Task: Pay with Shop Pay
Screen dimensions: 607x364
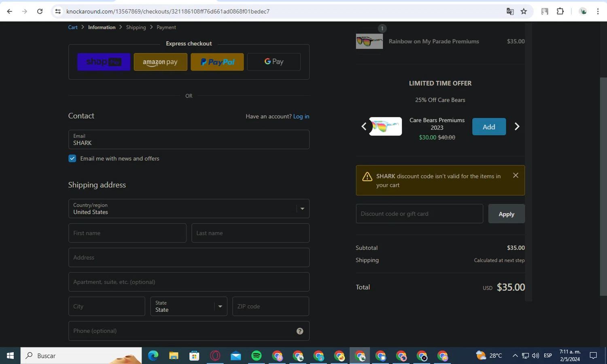Action: coord(104,62)
